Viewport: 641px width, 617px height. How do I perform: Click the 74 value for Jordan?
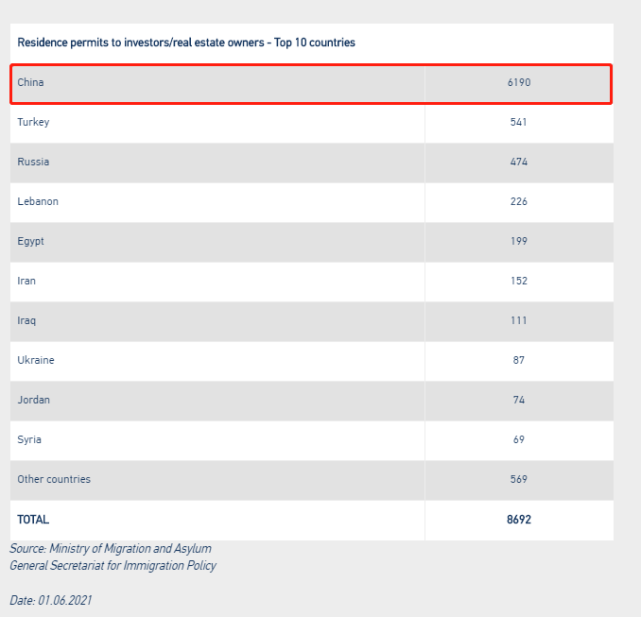pos(518,400)
